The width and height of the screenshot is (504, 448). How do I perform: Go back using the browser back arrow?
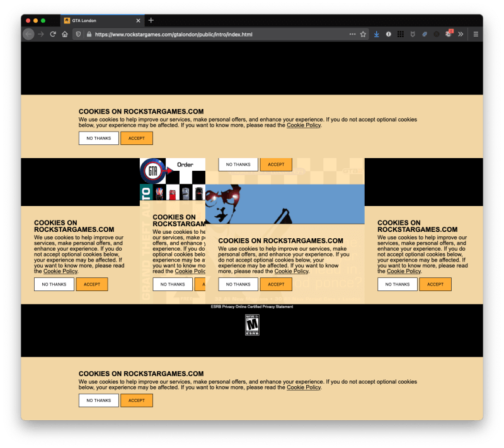pos(28,34)
